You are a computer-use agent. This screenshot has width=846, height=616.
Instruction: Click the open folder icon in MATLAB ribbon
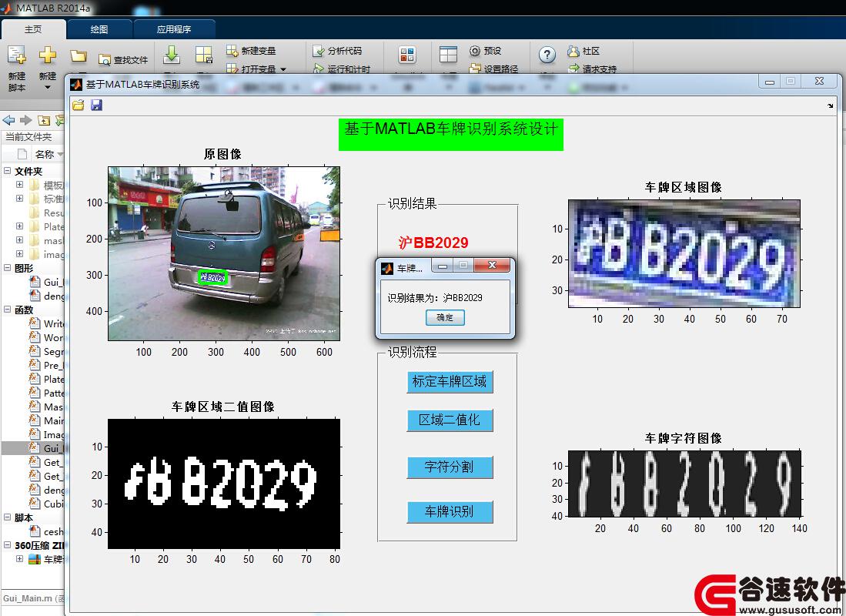click(79, 55)
